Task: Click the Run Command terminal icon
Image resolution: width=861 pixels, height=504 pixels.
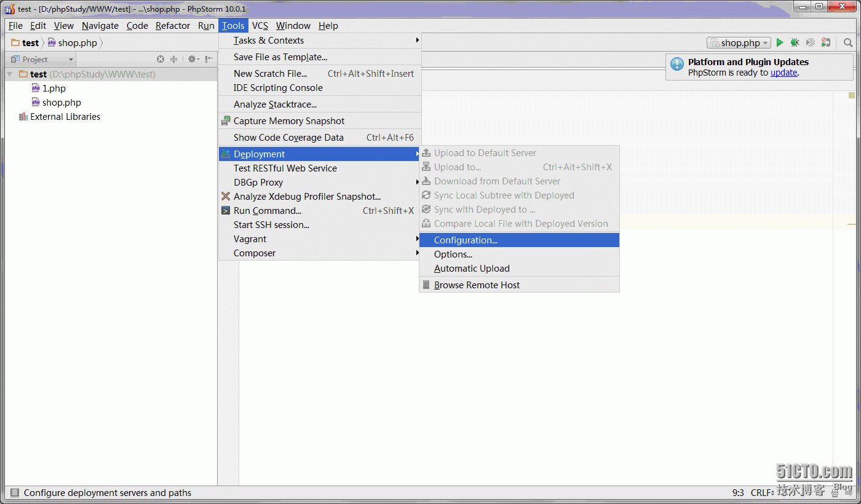Action: click(226, 210)
